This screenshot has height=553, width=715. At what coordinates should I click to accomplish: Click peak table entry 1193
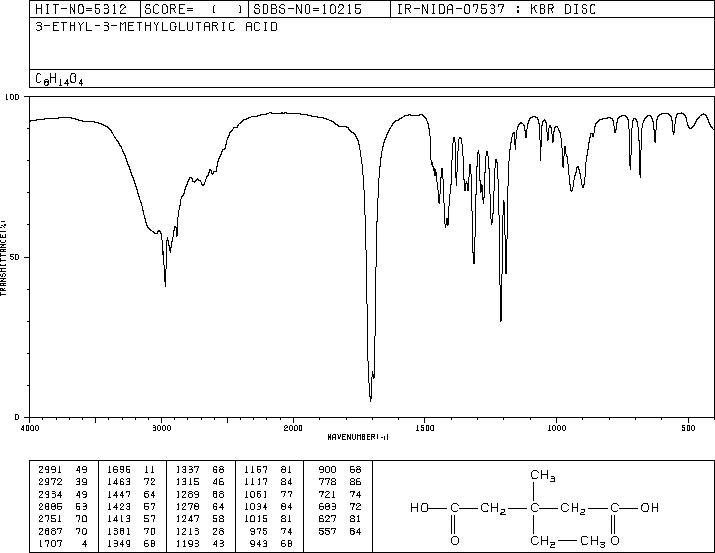click(x=187, y=543)
